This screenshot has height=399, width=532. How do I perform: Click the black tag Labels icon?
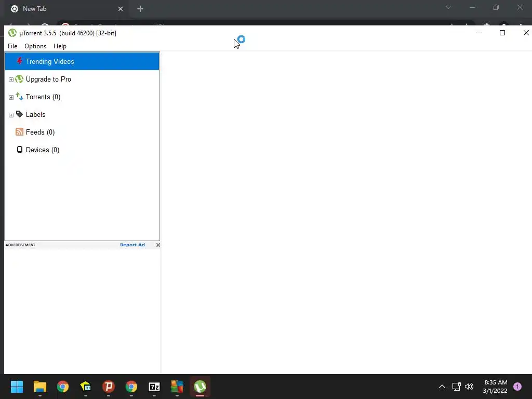point(19,114)
